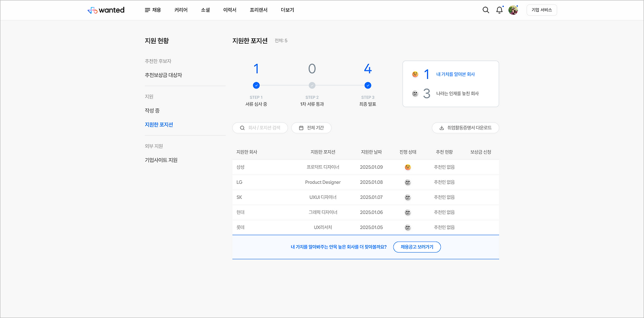Click the status emoji in the 현대 row
Image resolution: width=644 pixels, height=318 pixels.
point(408,213)
